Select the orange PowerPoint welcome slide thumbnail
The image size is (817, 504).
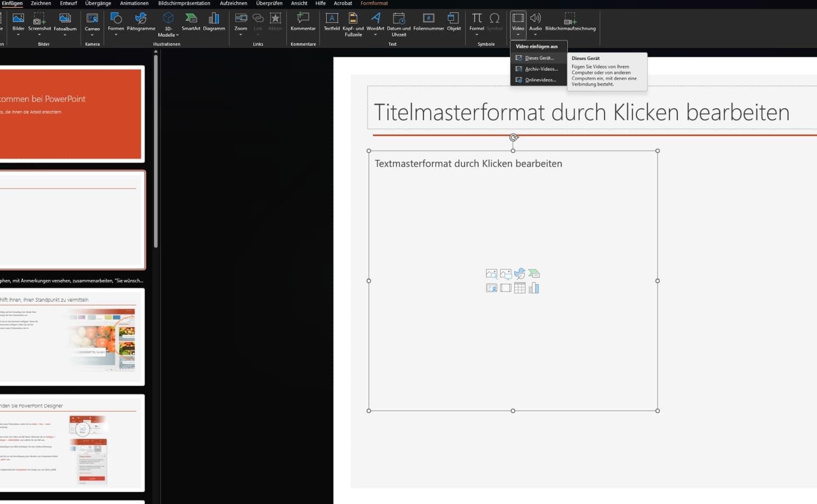[71, 114]
